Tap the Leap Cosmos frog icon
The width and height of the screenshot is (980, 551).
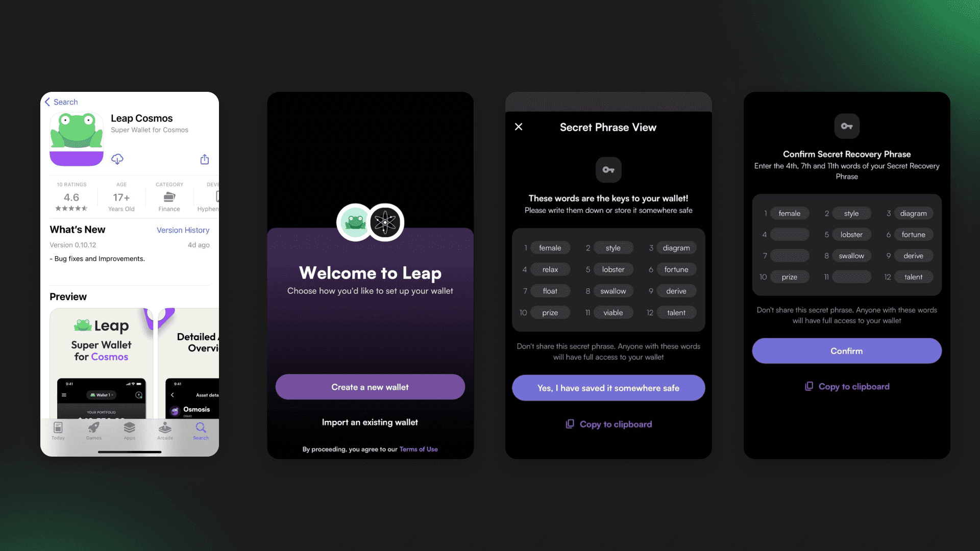tap(76, 139)
